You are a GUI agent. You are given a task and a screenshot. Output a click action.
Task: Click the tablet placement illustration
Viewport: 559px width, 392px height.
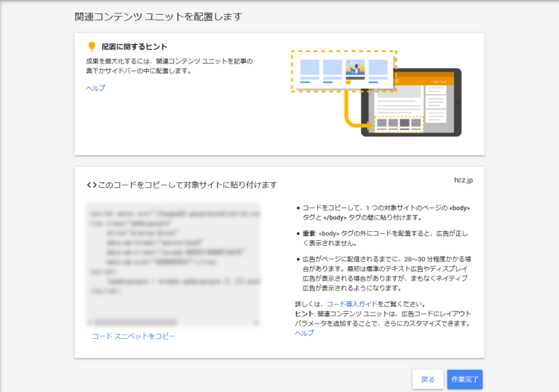[376, 94]
